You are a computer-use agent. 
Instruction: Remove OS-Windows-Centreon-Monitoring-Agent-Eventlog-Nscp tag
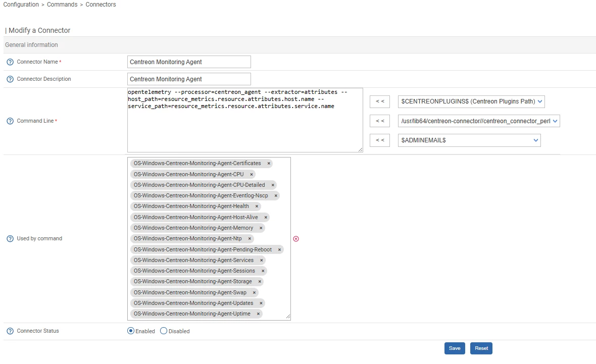click(x=276, y=196)
